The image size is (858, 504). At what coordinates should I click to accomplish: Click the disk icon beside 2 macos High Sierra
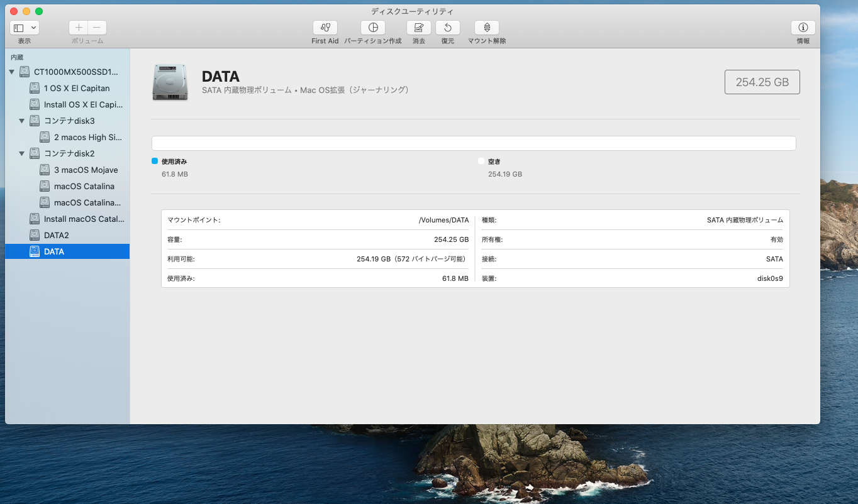click(44, 137)
